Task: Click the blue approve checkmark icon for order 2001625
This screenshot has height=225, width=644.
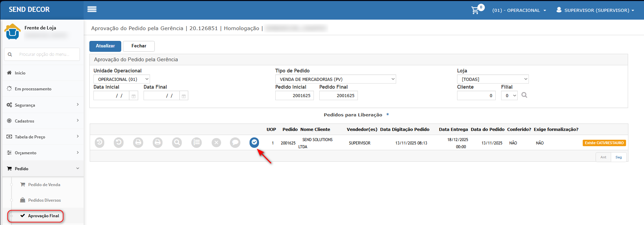Action: (x=254, y=143)
